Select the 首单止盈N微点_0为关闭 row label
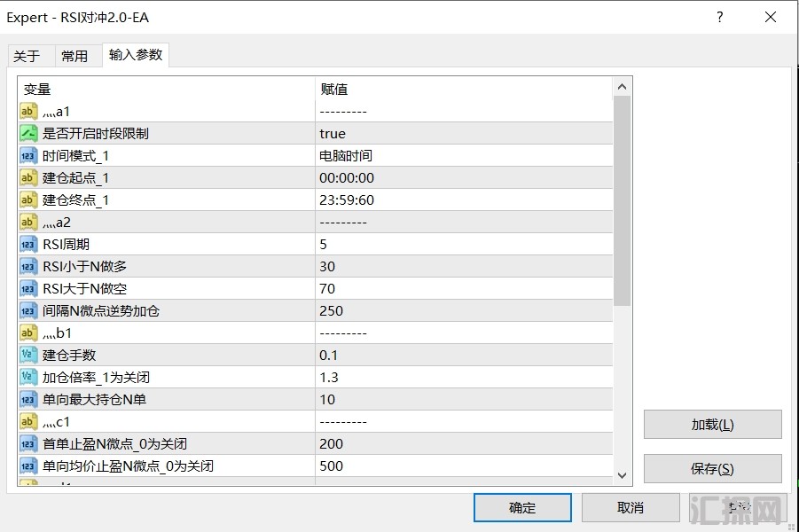The height and width of the screenshot is (532, 799). [114, 444]
